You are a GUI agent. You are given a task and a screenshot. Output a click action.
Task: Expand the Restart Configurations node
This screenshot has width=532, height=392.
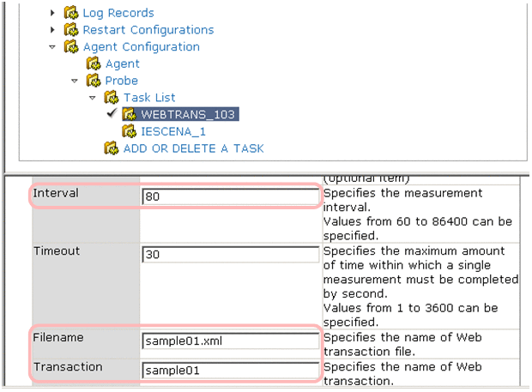click(53, 30)
